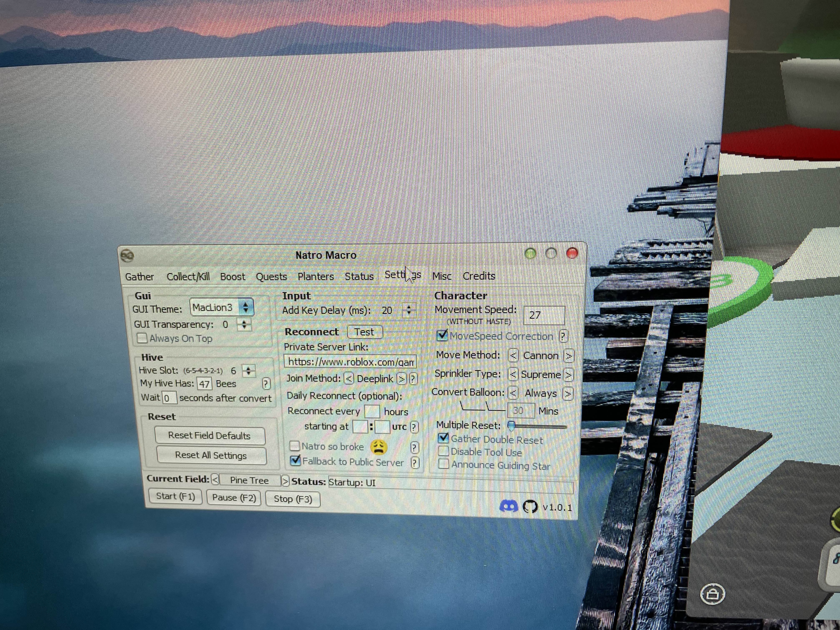Open the Collect/Kill tab
The height and width of the screenshot is (630, 840).
188,276
